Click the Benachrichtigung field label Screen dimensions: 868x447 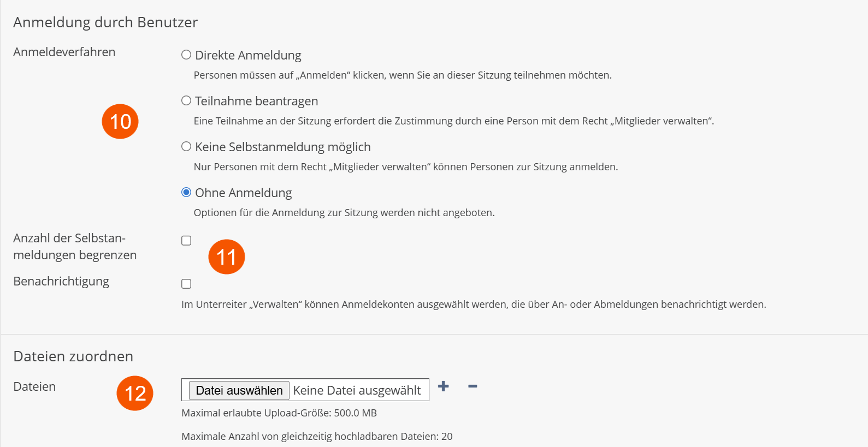61,282
